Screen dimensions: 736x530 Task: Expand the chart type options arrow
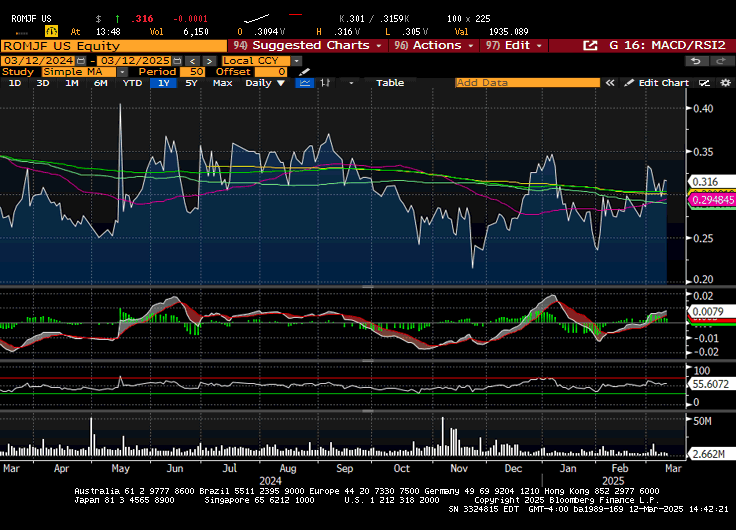[x=351, y=83]
